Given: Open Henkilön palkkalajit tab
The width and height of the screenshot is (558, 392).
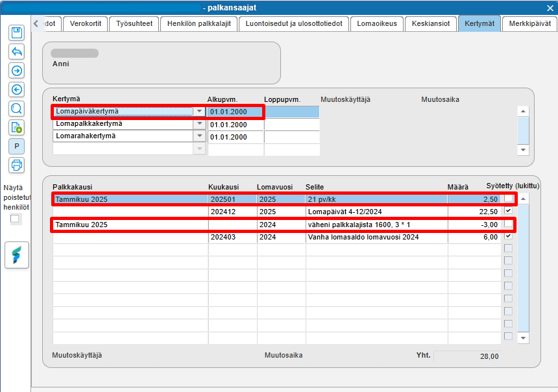Looking at the screenshot, I should point(199,24).
